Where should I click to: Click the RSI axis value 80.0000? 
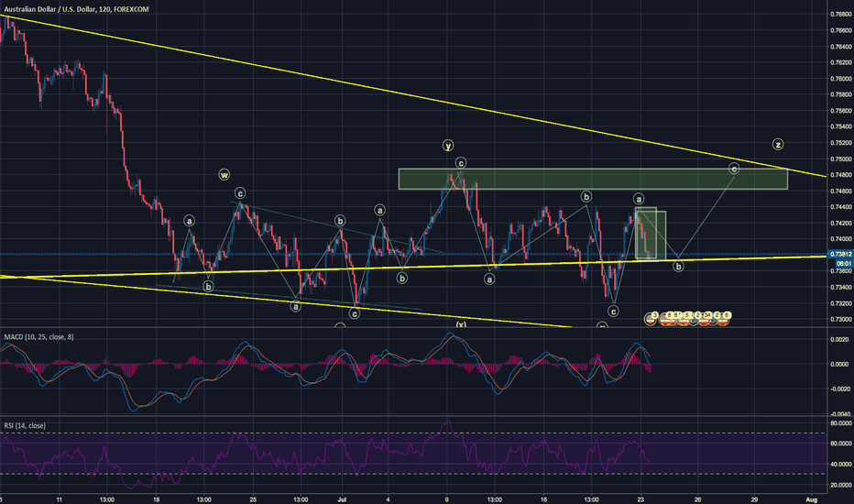(x=841, y=422)
